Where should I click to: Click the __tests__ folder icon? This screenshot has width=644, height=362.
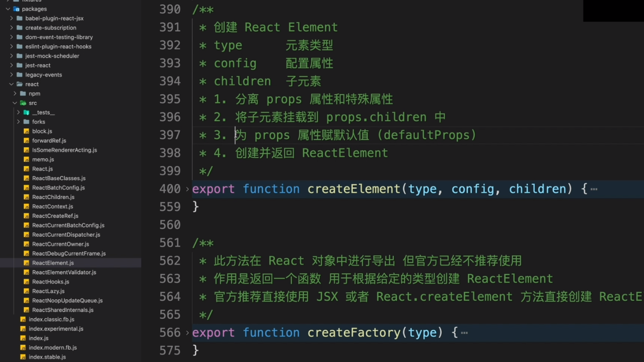click(26, 112)
